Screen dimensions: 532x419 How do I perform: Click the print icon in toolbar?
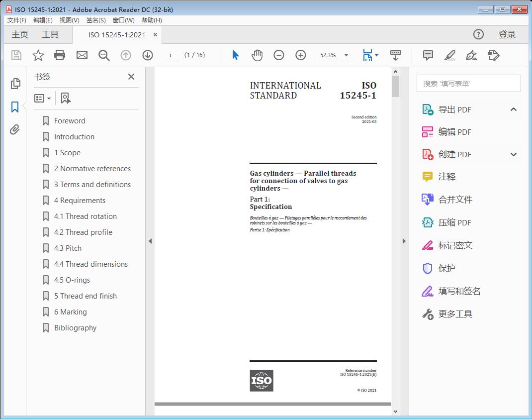point(60,55)
